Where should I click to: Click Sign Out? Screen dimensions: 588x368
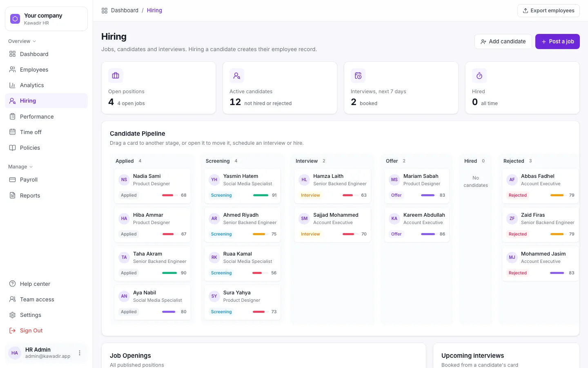[46, 330]
